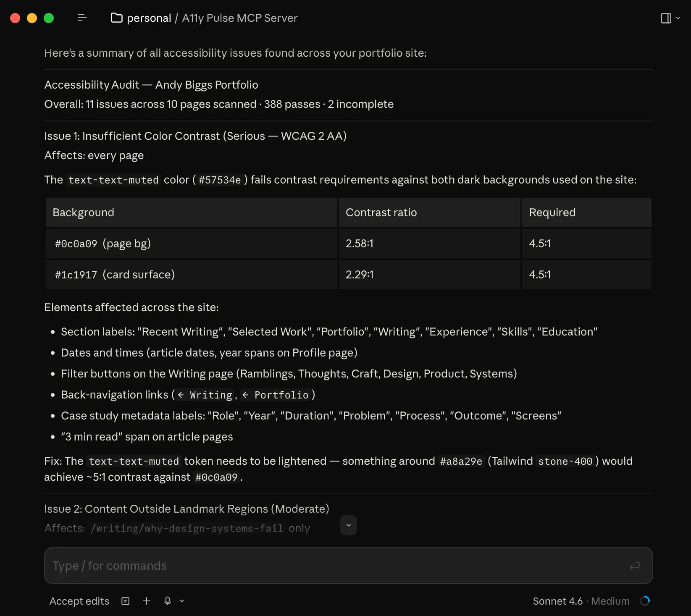Open the Sonnet 4.6 model selector

tap(558, 601)
